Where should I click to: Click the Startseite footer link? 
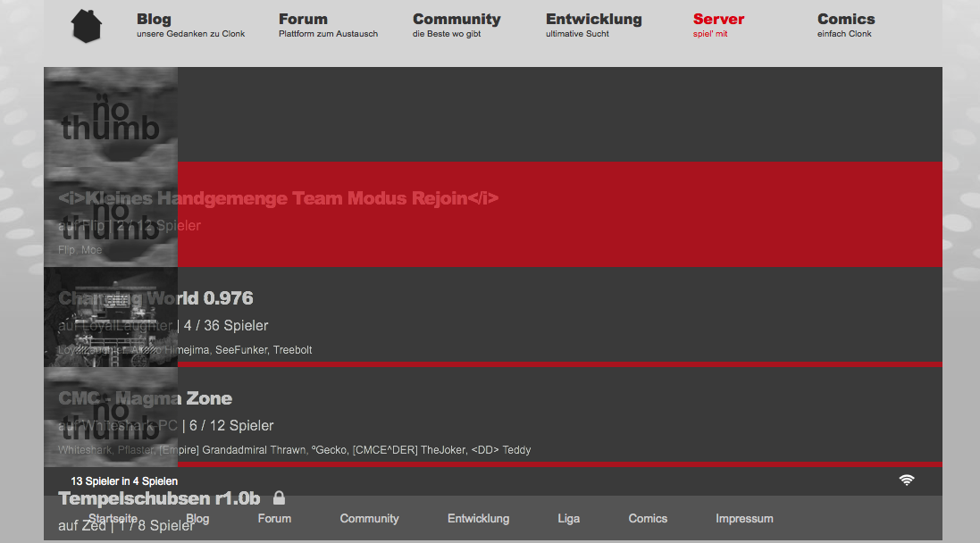[113, 519]
